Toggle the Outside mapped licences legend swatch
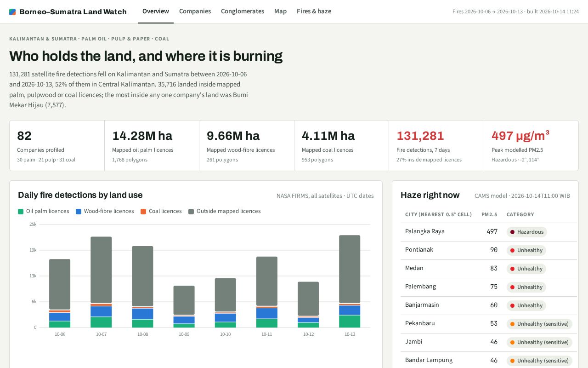This screenshot has height=368, width=588. 191,212
